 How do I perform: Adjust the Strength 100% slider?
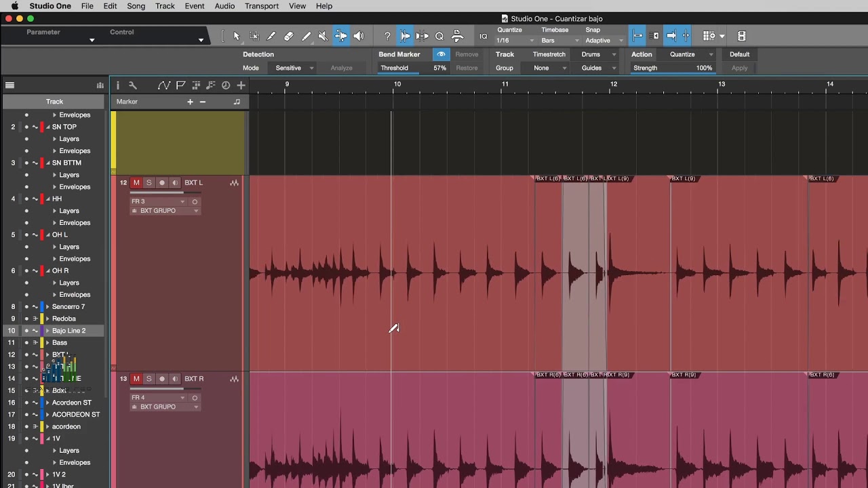673,68
